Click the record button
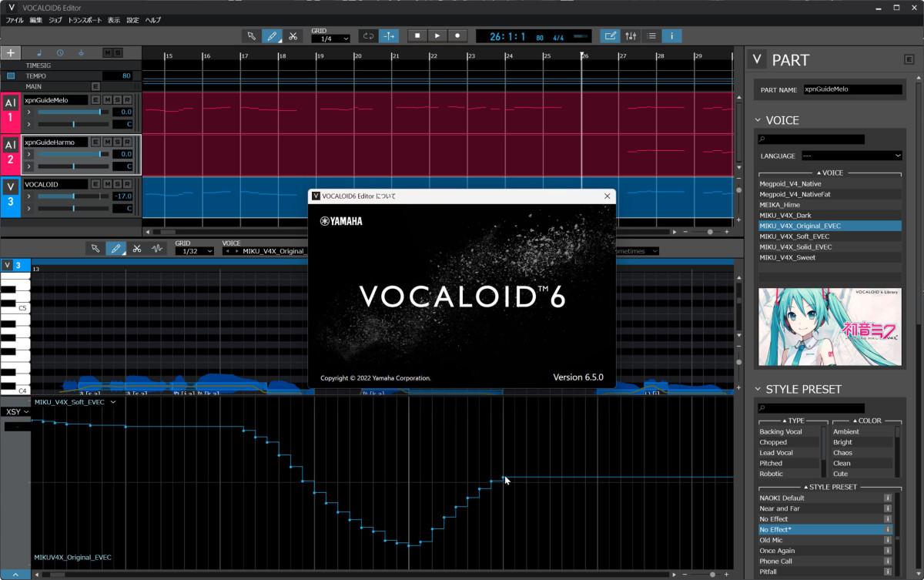This screenshot has width=924, height=580. click(x=457, y=35)
